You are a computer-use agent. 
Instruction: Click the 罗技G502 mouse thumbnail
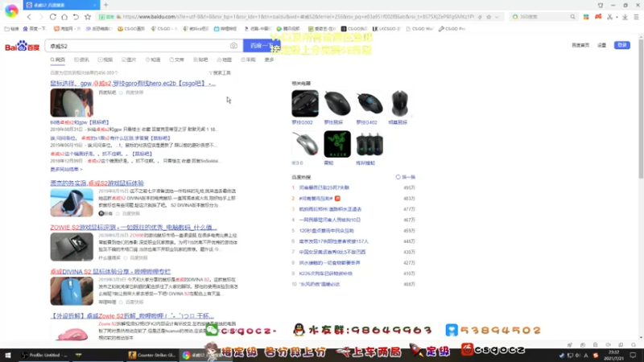click(305, 104)
